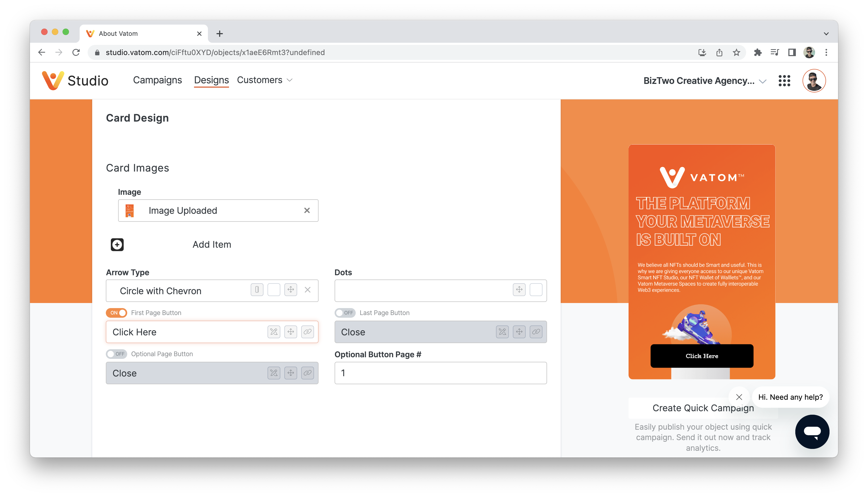Image resolution: width=868 pixels, height=497 pixels.
Task: Select the move position icon in Arrow Type
Action: pos(290,290)
